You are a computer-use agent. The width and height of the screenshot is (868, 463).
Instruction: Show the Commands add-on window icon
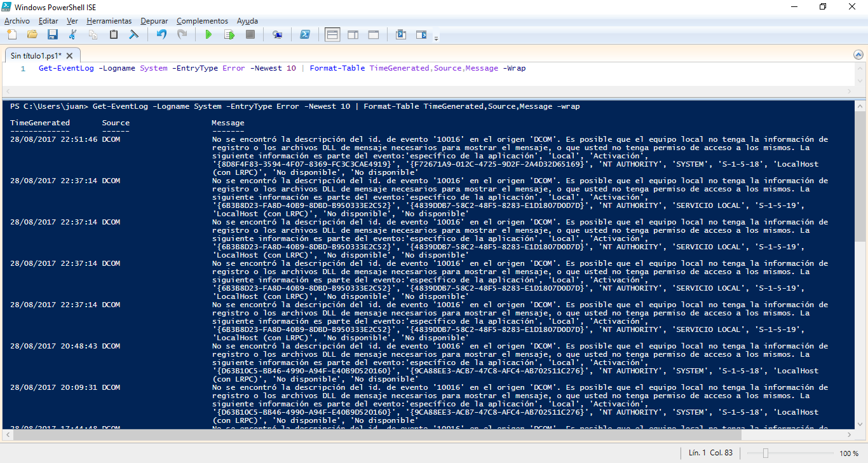pos(401,34)
